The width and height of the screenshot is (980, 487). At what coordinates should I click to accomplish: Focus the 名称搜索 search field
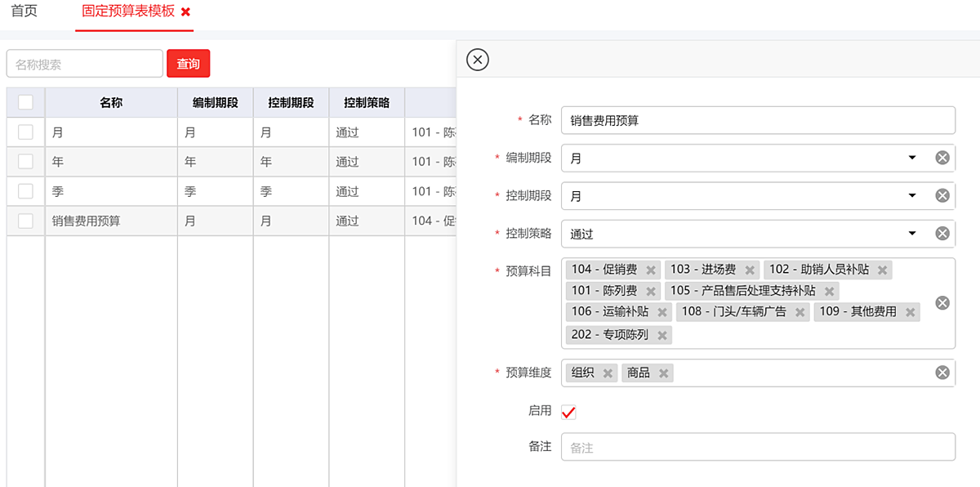click(84, 64)
